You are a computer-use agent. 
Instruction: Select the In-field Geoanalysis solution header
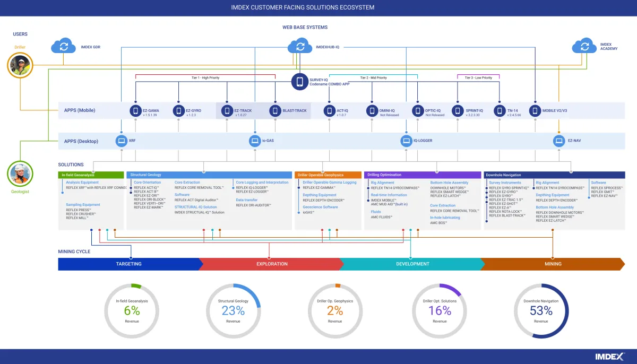[x=91, y=175]
